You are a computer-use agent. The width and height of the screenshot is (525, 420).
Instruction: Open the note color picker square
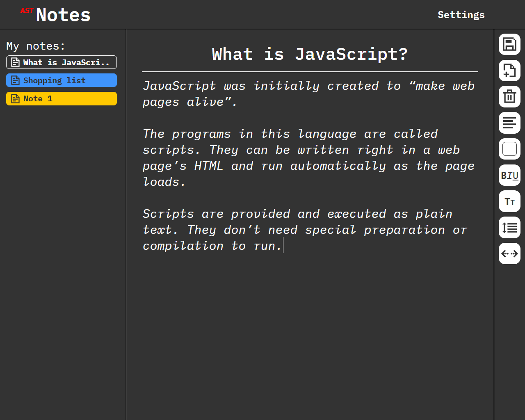509,149
